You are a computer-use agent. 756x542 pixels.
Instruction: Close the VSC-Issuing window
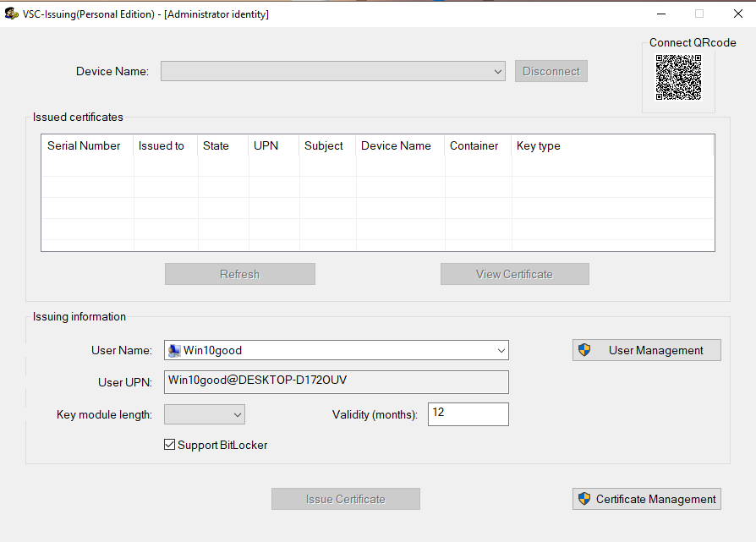[x=737, y=14]
